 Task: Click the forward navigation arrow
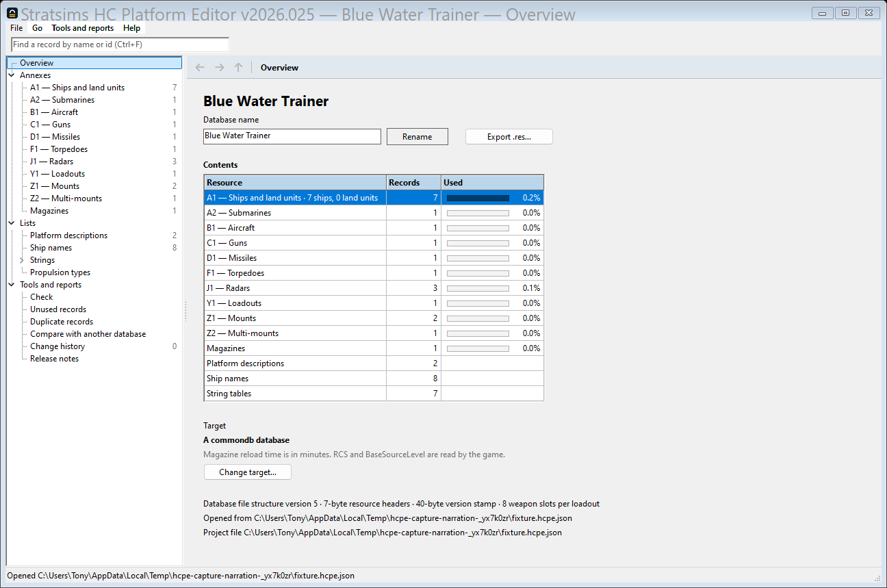point(219,67)
